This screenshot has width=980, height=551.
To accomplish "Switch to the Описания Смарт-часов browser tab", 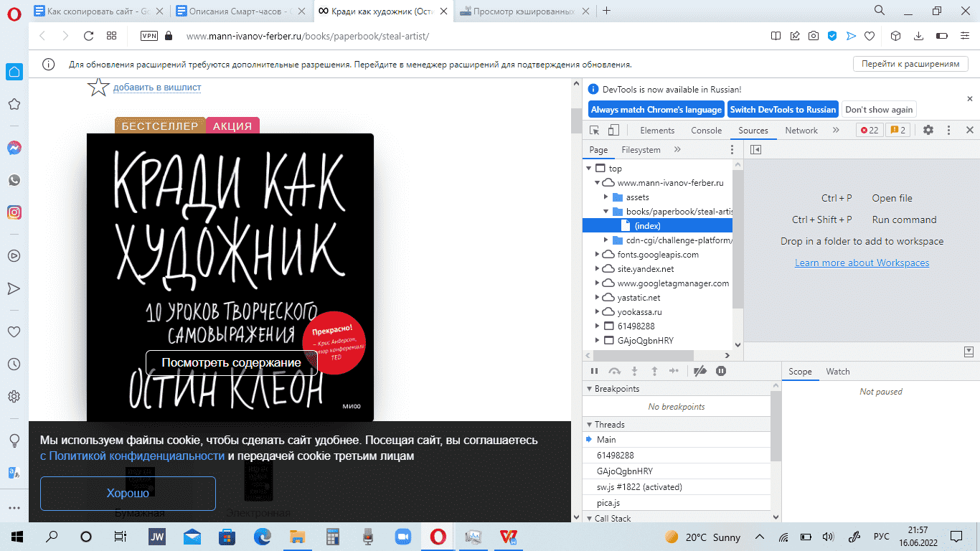I will (x=240, y=11).
